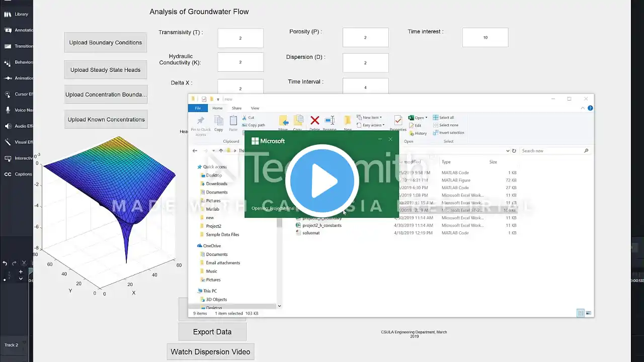Click Upload Concentration Boundary button
Viewport: 644px width, 362px height.
pyautogui.click(x=106, y=95)
